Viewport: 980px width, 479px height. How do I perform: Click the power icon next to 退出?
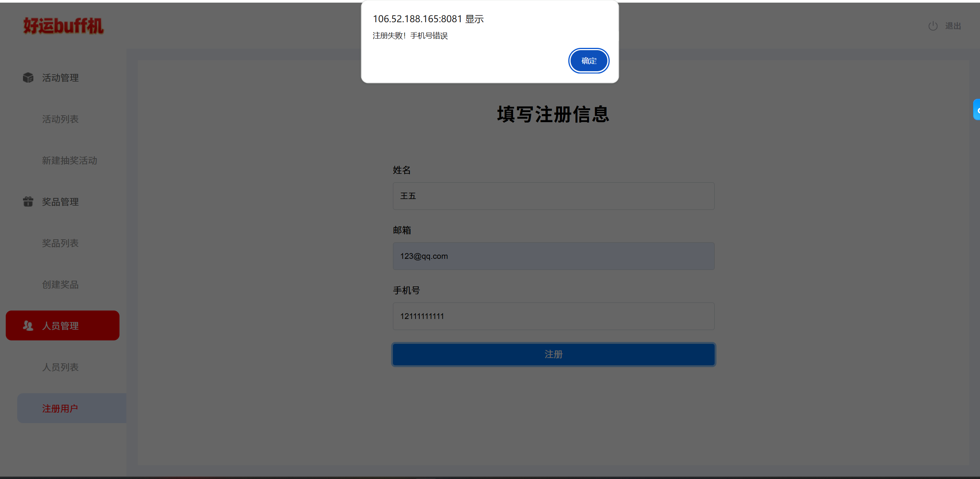[933, 26]
